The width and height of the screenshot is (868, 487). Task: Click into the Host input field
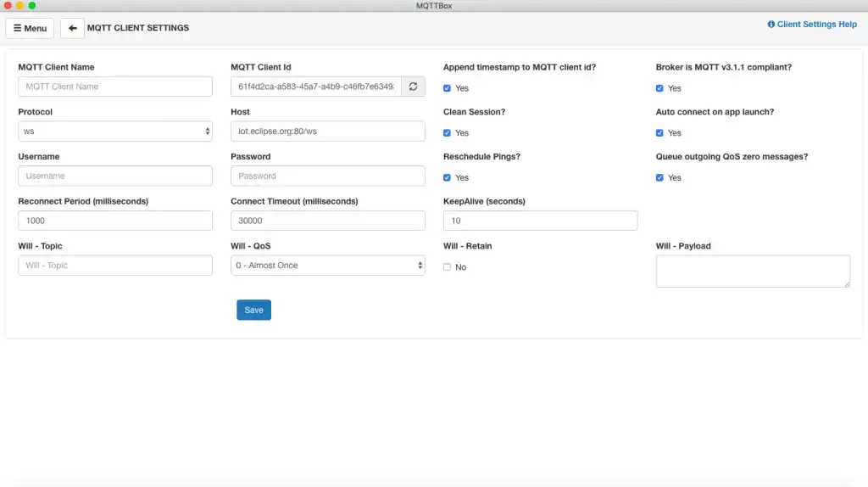coord(327,132)
